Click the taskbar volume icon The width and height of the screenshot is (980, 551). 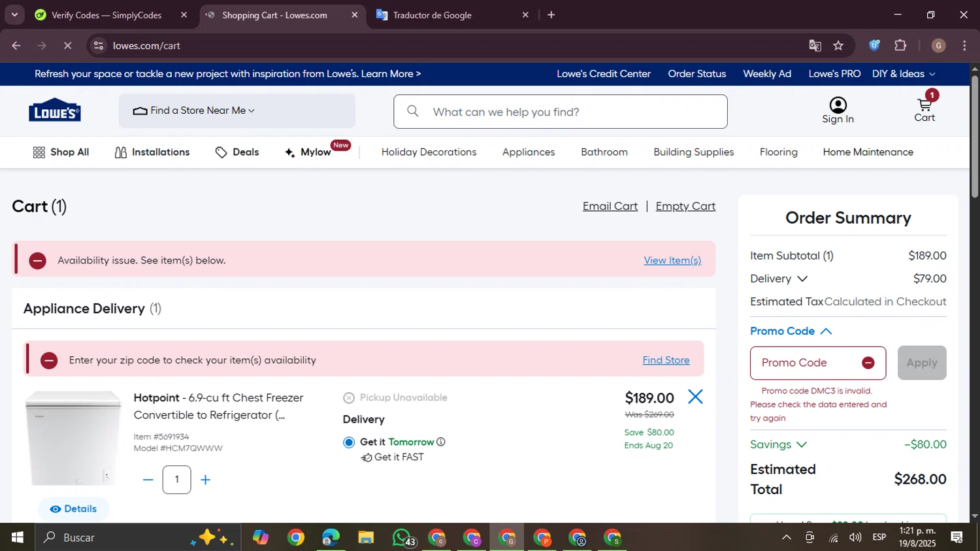[x=855, y=537]
